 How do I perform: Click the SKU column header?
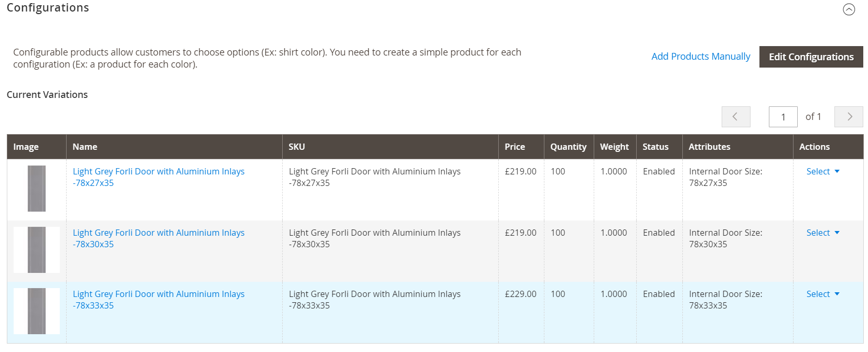297,147
